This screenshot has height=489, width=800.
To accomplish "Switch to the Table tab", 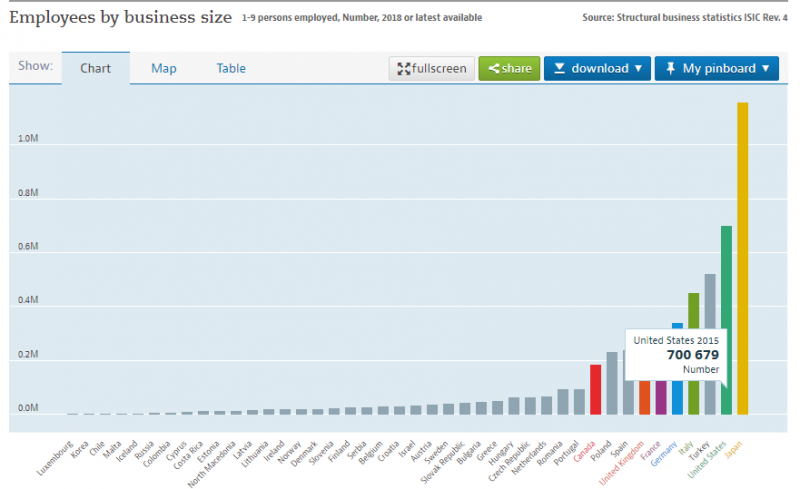I will tap(231, 69).
